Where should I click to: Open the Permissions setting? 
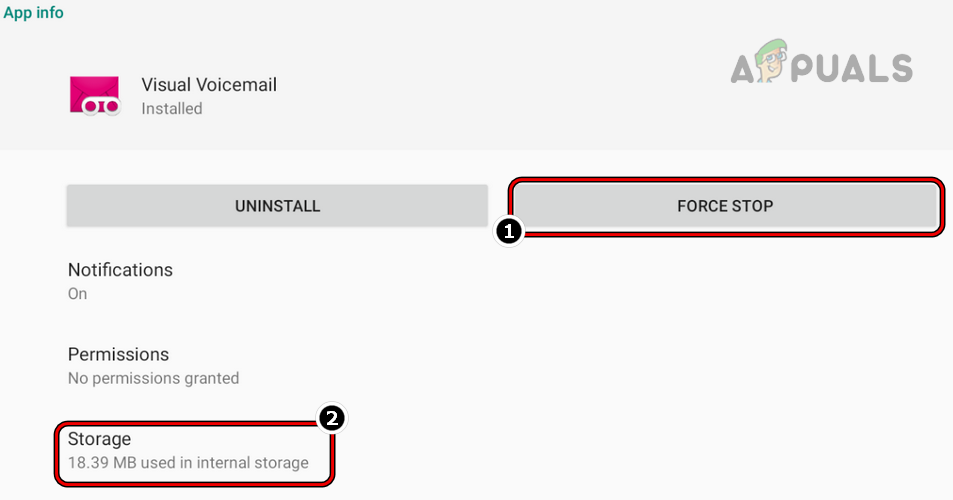[118, 355]
